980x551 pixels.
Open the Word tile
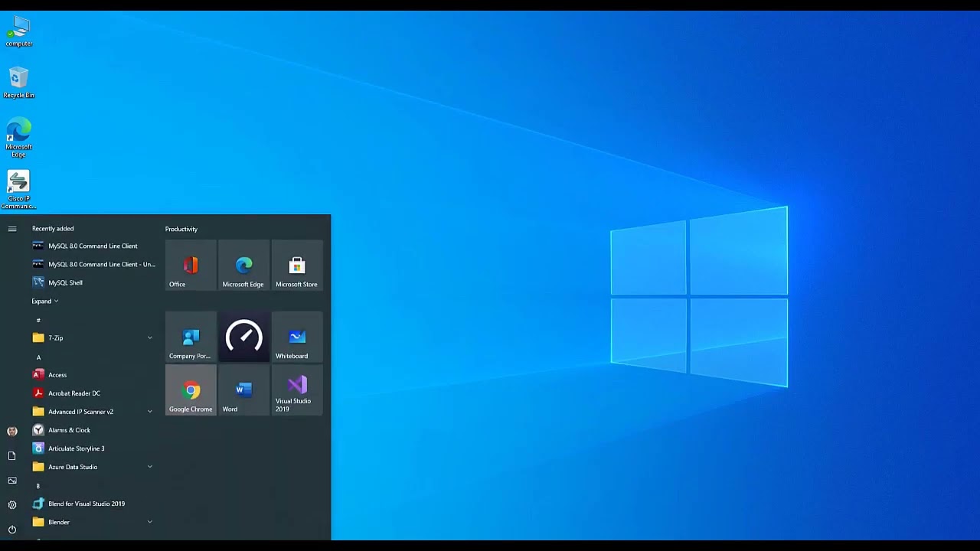[243, 390]
